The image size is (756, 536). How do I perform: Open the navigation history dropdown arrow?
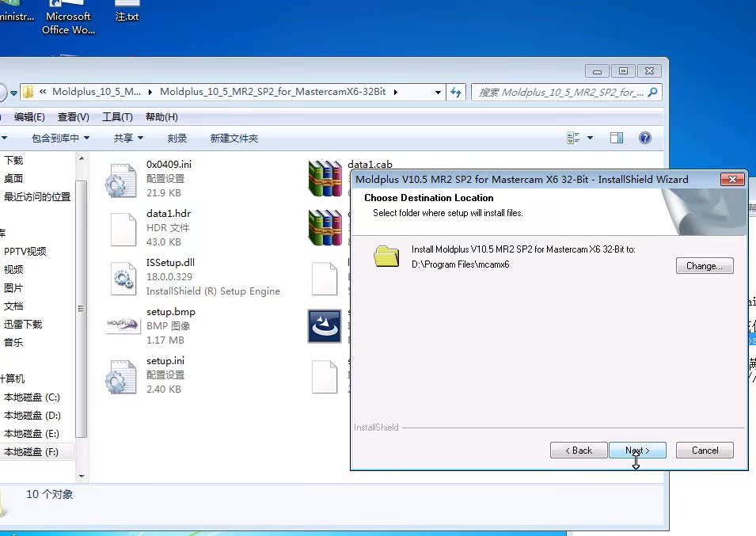[x=13, y=93]
